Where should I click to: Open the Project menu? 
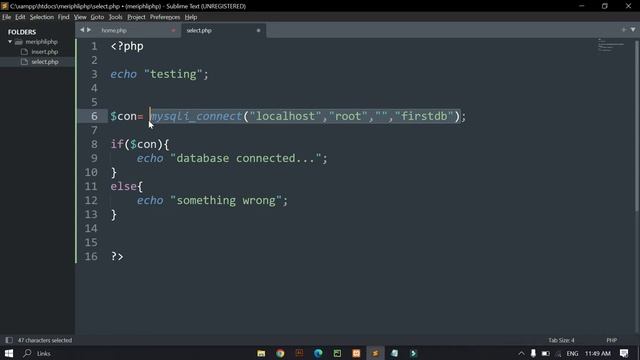point(136,17)
